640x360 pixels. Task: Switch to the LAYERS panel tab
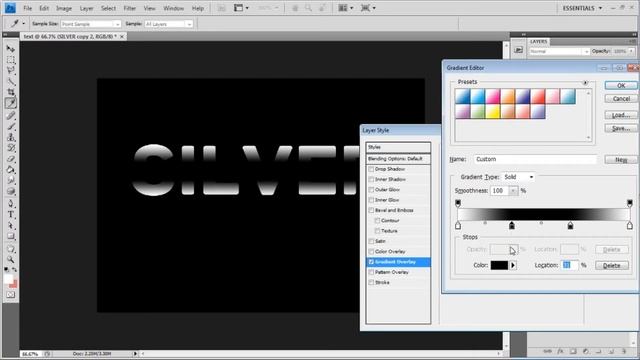[x=538, y=42]
